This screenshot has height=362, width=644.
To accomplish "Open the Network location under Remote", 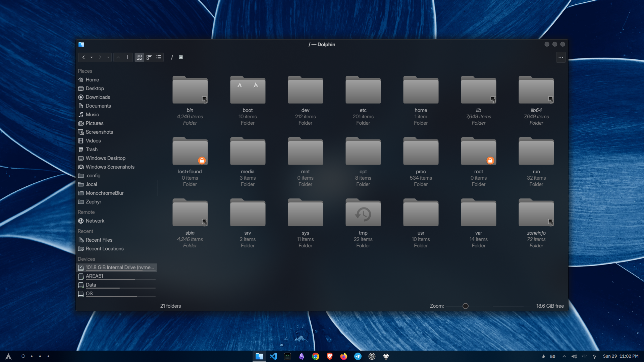I will [x=95, y=221].
